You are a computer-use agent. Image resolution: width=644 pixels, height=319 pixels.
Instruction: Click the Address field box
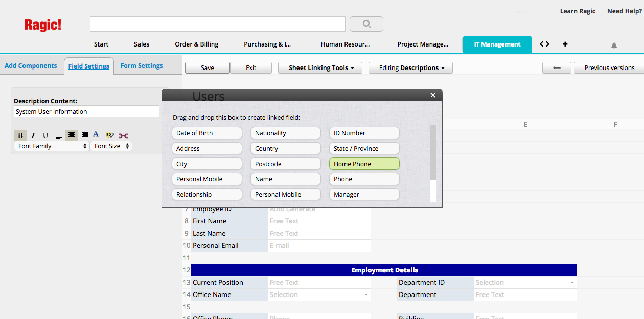(207, 149)
